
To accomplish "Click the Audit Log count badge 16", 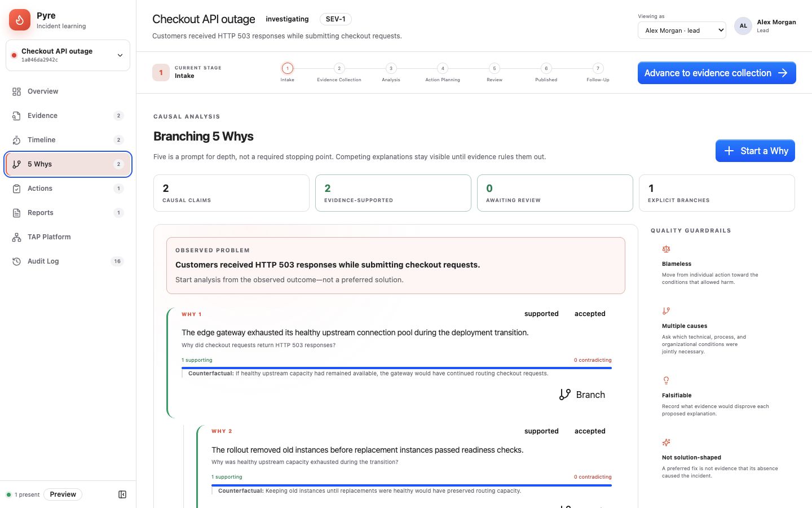I will click(x=117, y=261).
